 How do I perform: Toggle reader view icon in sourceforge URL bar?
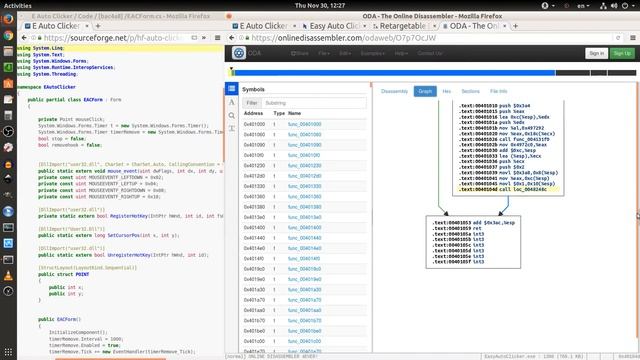(194, 38)
